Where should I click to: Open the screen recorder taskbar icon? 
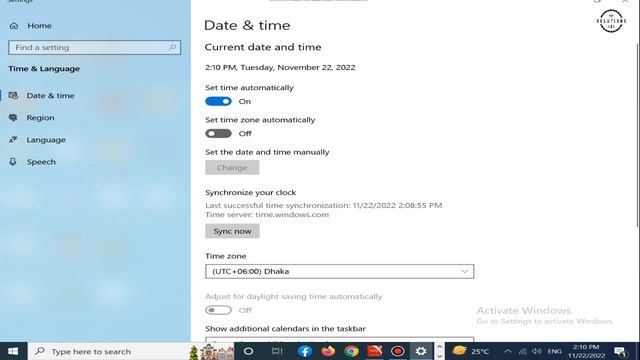398,351
